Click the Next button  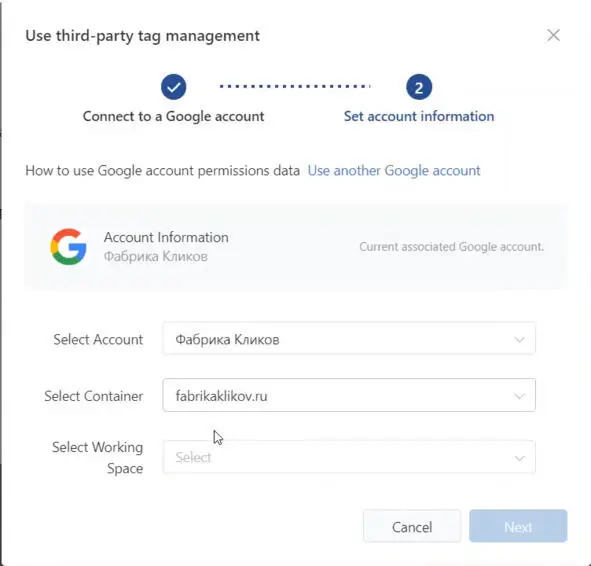518,526
